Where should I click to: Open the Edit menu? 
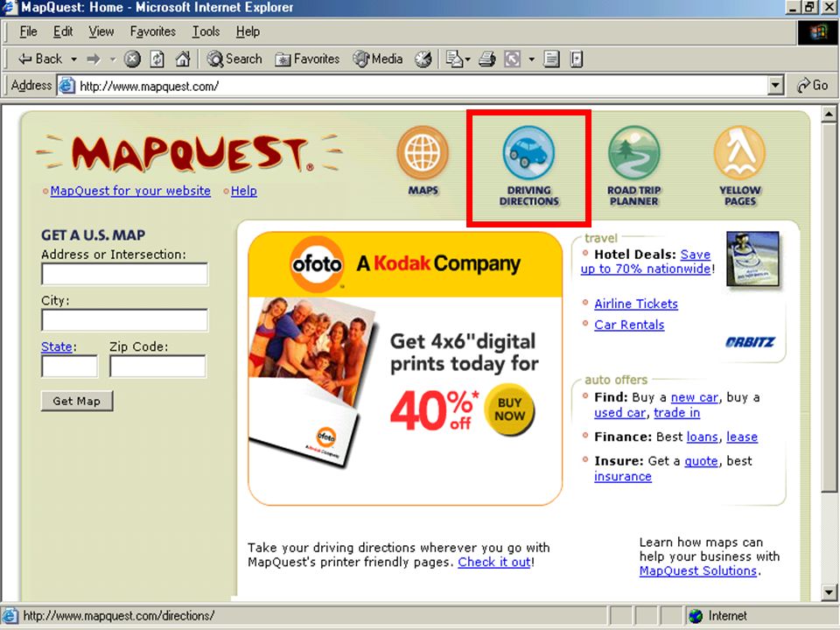pos(63,31)
